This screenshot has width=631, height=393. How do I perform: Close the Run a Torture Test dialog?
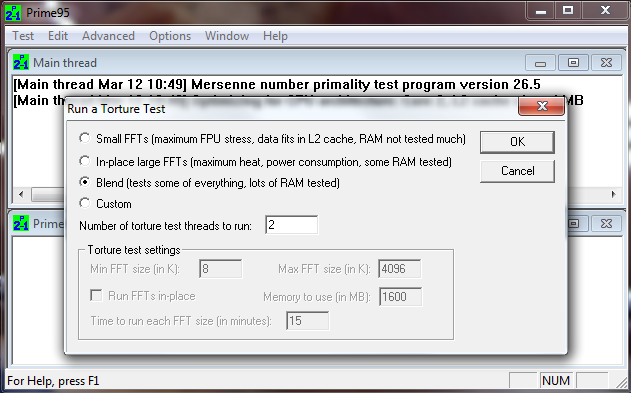[x=542, y=106]
